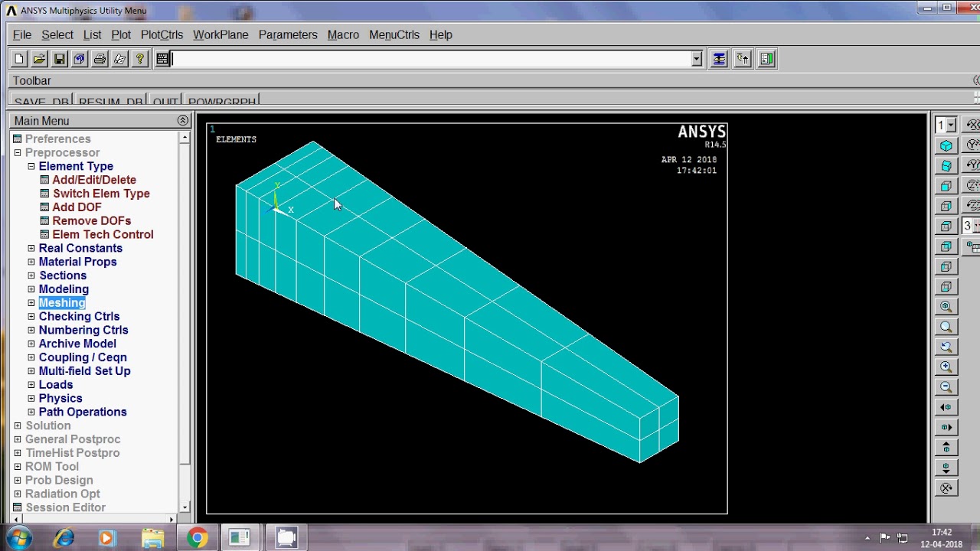Rotate model about X axis icon at toolbar bottom
980x551 pixels.
tap(946, 488)
